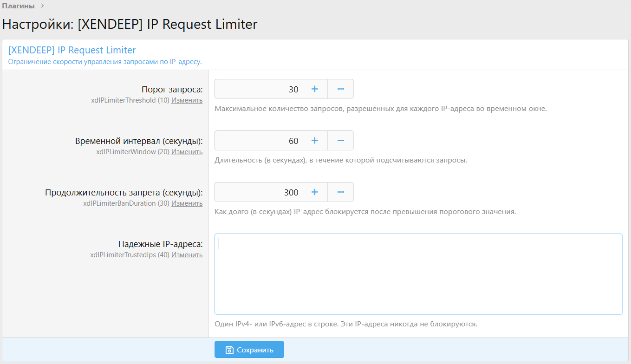631x364 pixels.
Task: Increment Продолжительность запрета using plus
Action: click(x=315, y=192)
